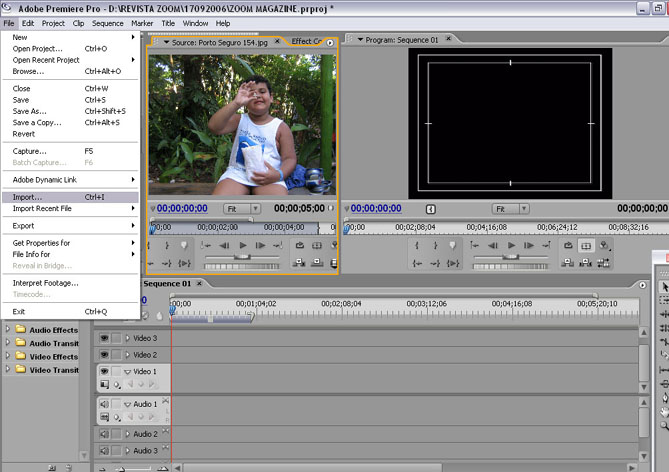Select the Hand tool in Tools panel
This screenshot has height=472, width=669.
click(x=664, y=410)
